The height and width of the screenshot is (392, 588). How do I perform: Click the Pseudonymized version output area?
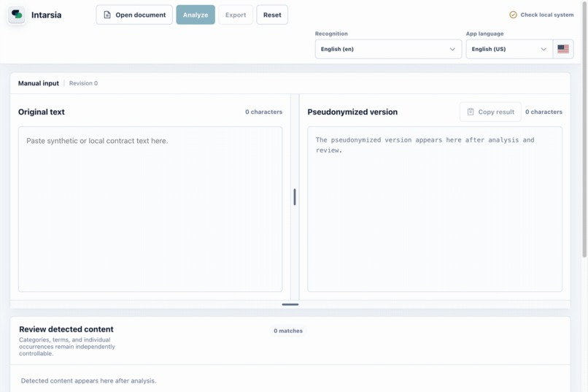click(x=435, y=209)
